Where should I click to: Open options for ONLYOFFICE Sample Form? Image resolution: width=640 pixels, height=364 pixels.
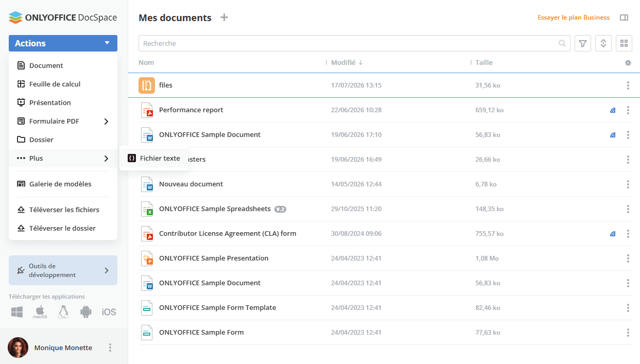pos(628,333)
